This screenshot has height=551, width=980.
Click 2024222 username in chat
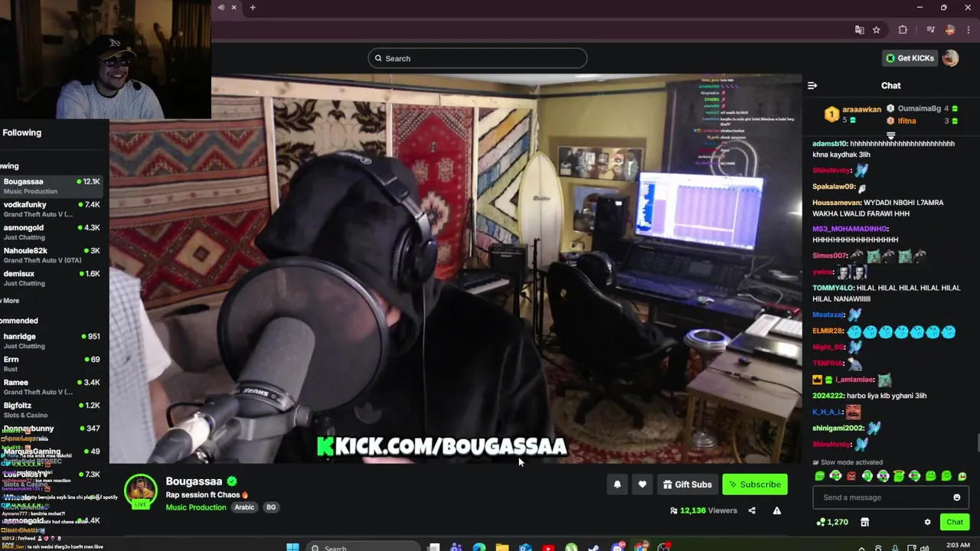pyautogui.click(x=828, y=396)
